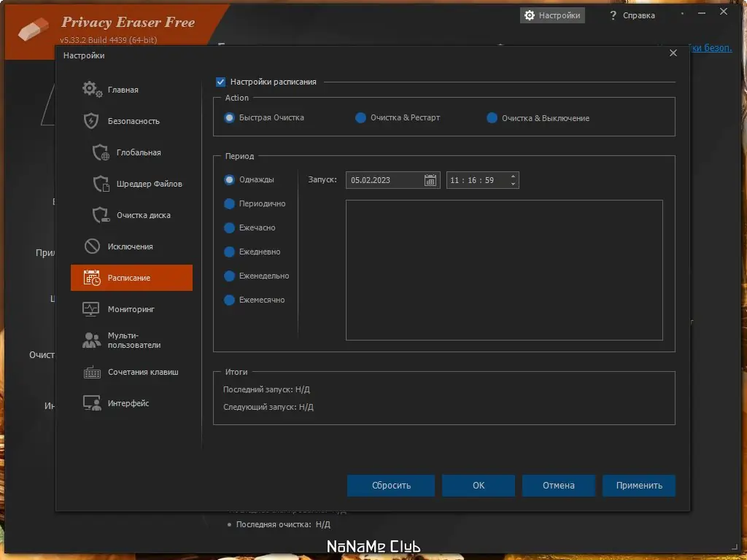This screenshot has width=747, height=560.
Task: Click the keyboard icon beside Сочетания клавиш
Action: click(92, 372)
